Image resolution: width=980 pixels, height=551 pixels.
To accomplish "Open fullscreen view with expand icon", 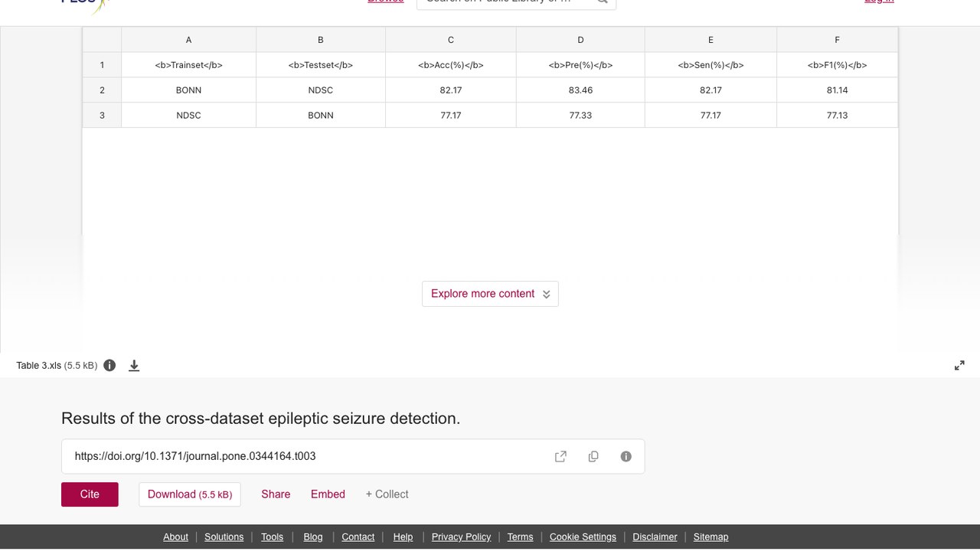I will (959, 366).
